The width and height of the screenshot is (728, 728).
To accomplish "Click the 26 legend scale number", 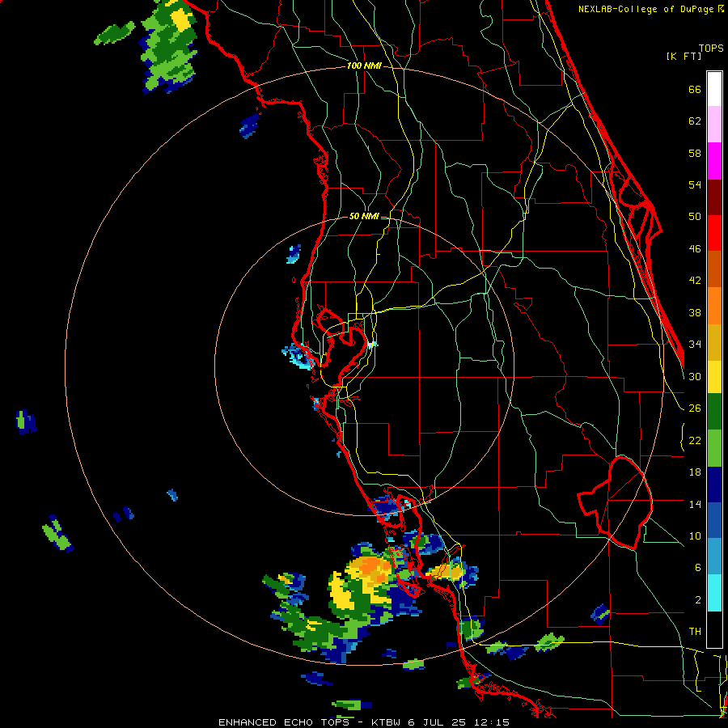I will 695,408.
